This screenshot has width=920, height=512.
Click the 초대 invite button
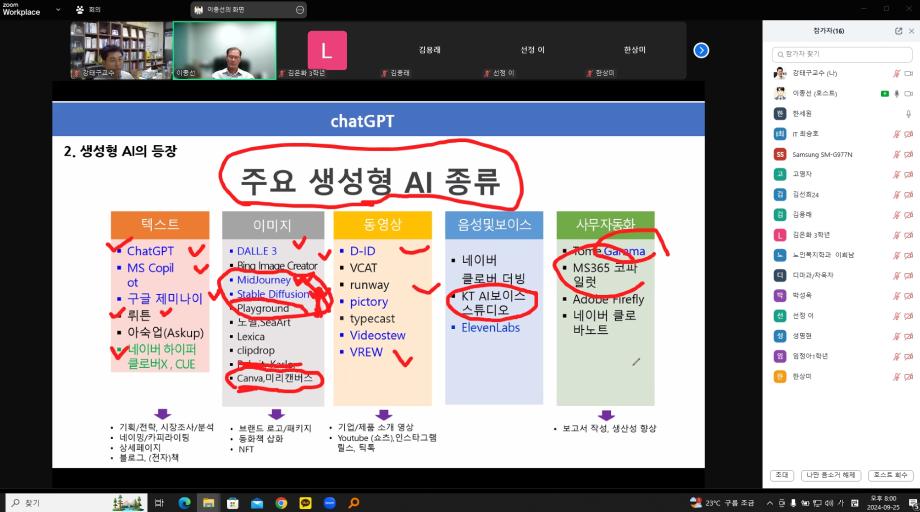pyautogui.click(x=782, y=475)
